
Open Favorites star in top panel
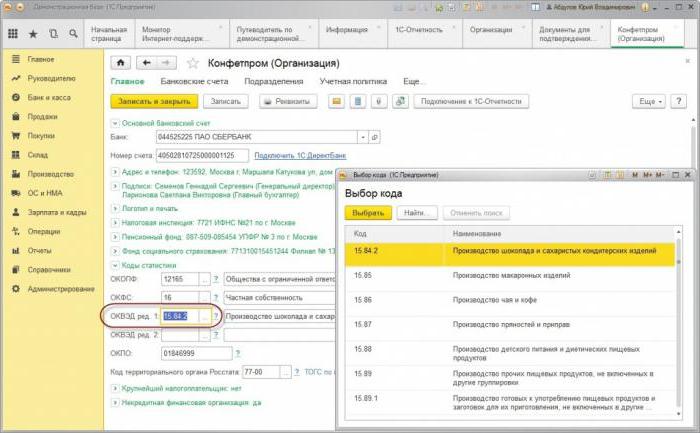33,33
